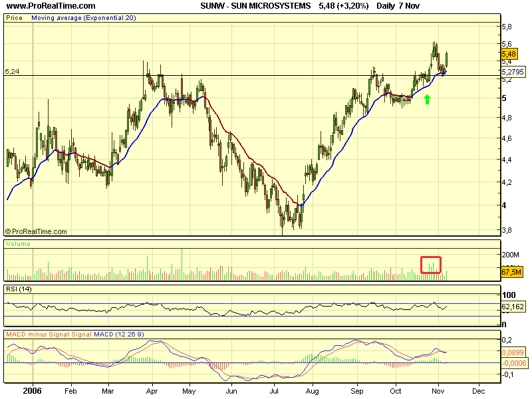The height and width of the screenshot is (399, 532).
Task: Click the 4,8 price axis label
Action: (x=507, y=118)
